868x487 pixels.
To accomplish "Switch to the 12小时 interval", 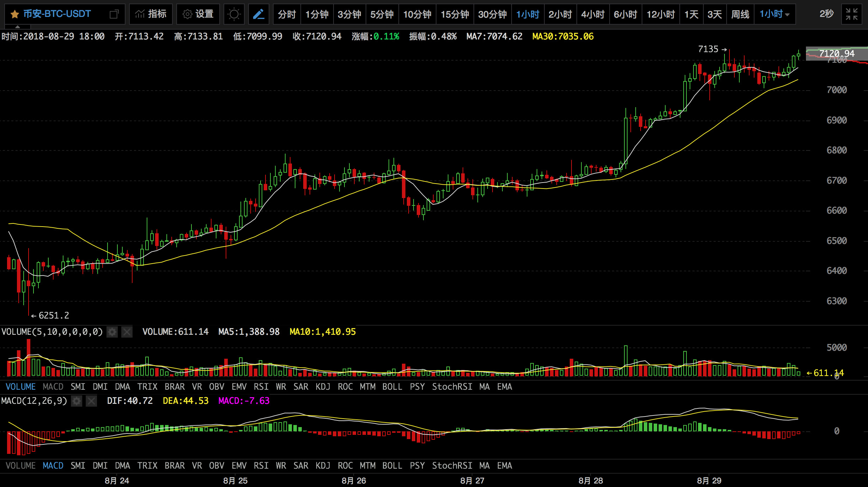I will [661, 14].
